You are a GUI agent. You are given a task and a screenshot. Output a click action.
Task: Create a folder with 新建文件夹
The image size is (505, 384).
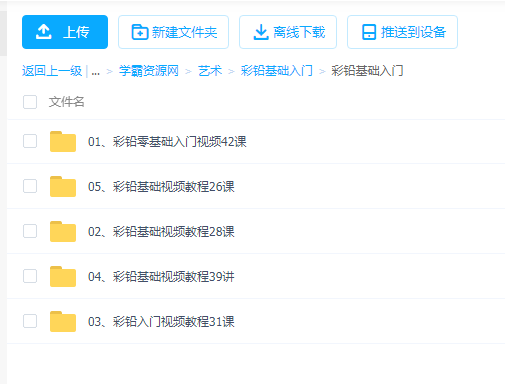[173, 32]
